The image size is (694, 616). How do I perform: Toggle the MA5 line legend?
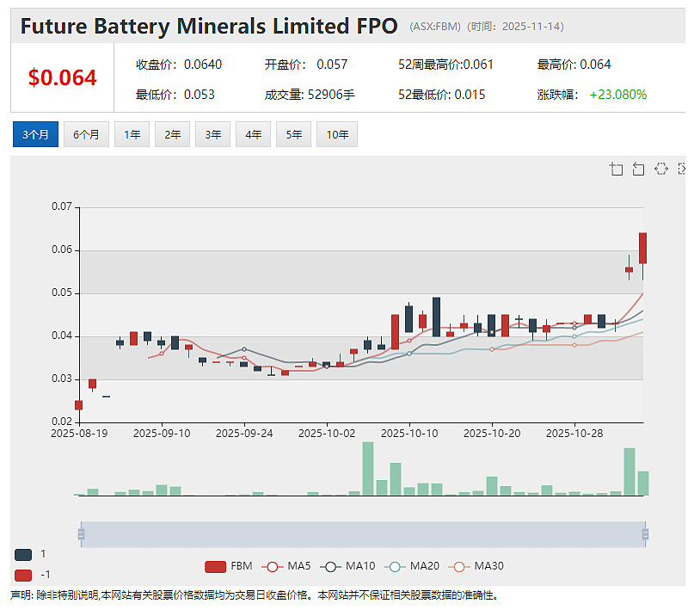click(x=286, y=566)
